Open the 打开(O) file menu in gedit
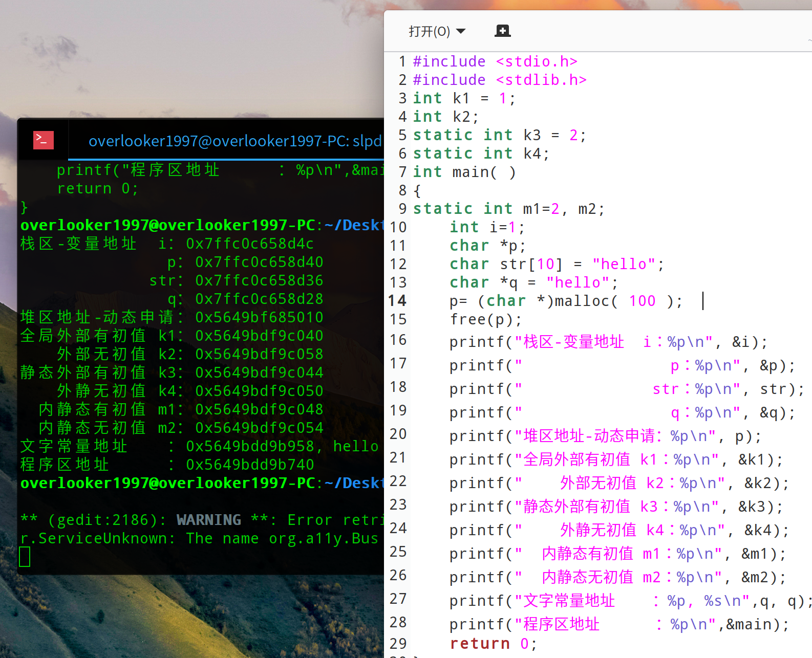 point(437,31)
